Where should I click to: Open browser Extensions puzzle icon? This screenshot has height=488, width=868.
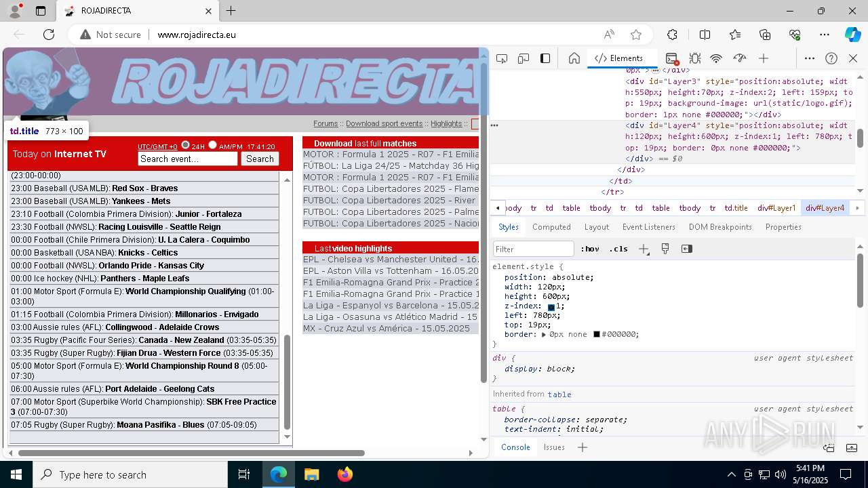672,35
